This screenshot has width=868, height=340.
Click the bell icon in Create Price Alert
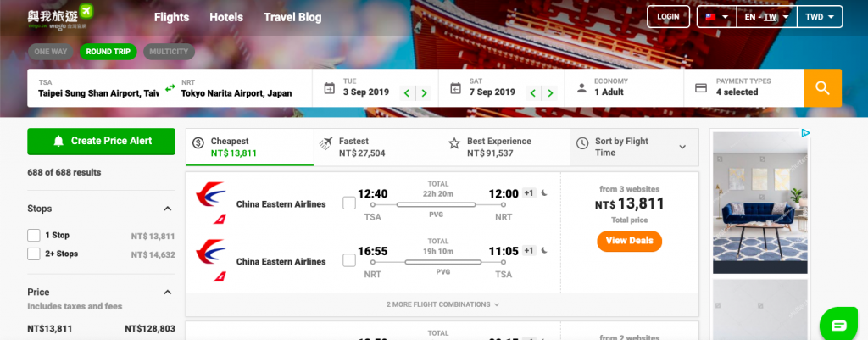(x=58, y=142)
